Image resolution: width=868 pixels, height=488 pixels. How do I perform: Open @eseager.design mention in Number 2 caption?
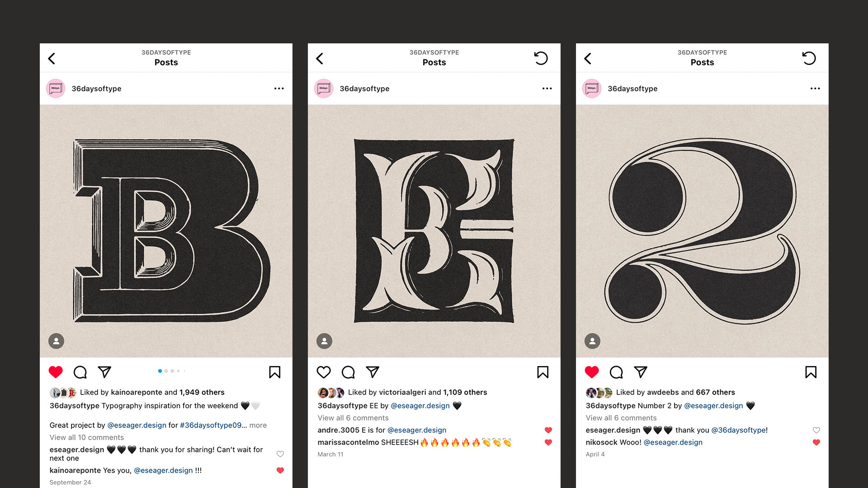tap(713, 406)
